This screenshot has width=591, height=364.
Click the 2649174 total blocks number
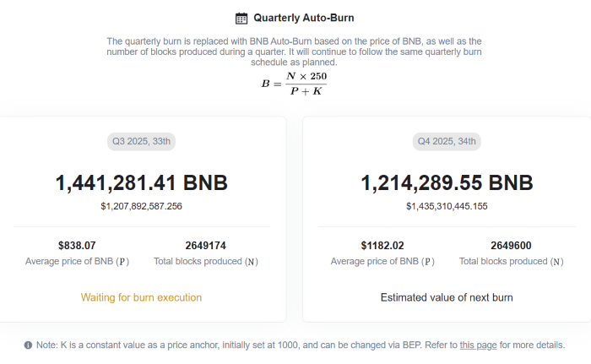206,246
